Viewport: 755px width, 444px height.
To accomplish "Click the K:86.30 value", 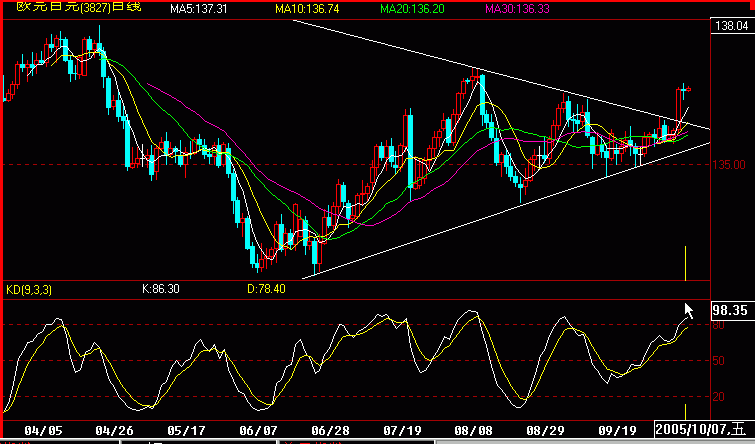I will 161,289.
